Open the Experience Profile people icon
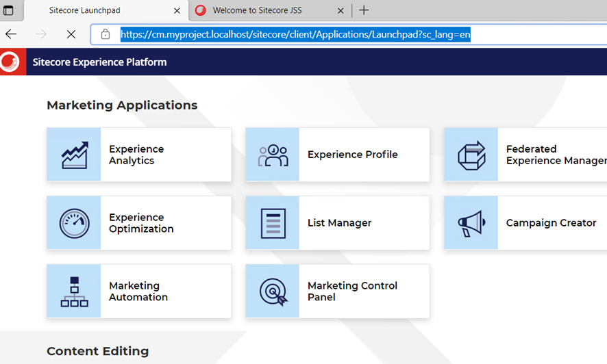 273,155
